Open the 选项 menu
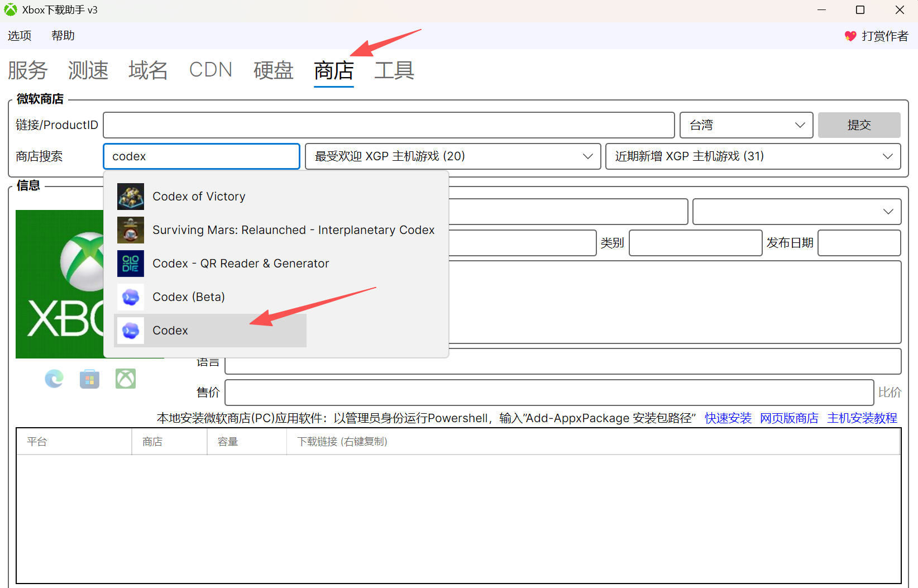The image size is (918, 588). pos(20,36)
